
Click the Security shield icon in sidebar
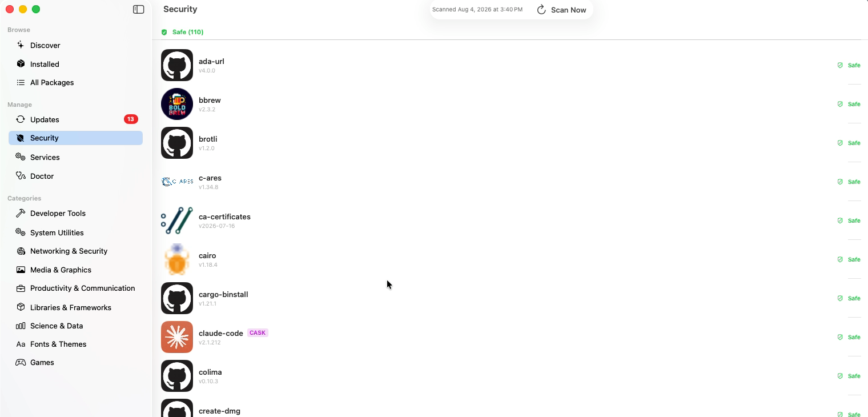[x=21, y=138]
